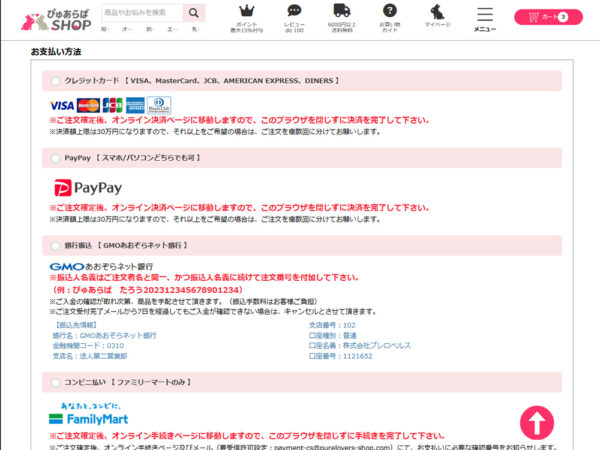
Task: Select the PayPay payment radio button
Action: [55, 158]
